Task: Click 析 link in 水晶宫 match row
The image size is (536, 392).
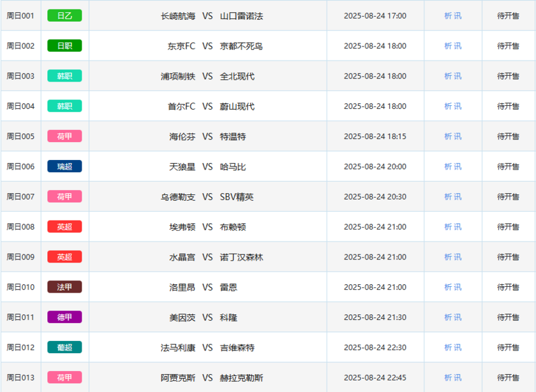Action: click(448, 257)
